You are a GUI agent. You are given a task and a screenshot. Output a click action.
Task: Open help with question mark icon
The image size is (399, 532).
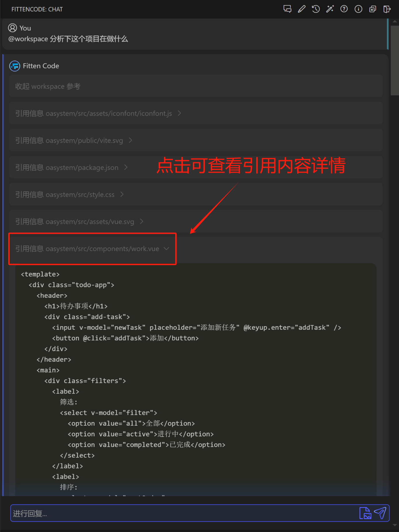coord(344,9)
